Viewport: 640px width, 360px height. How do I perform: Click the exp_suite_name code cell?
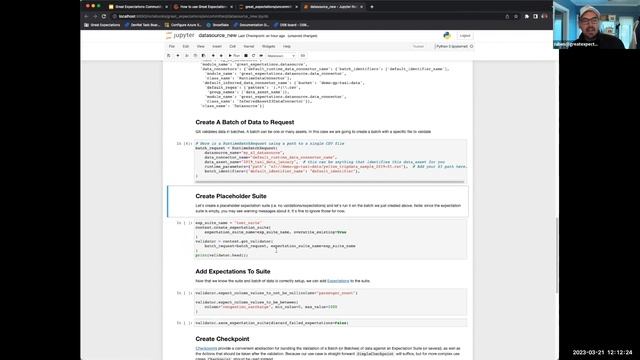[x=331, y=239]
